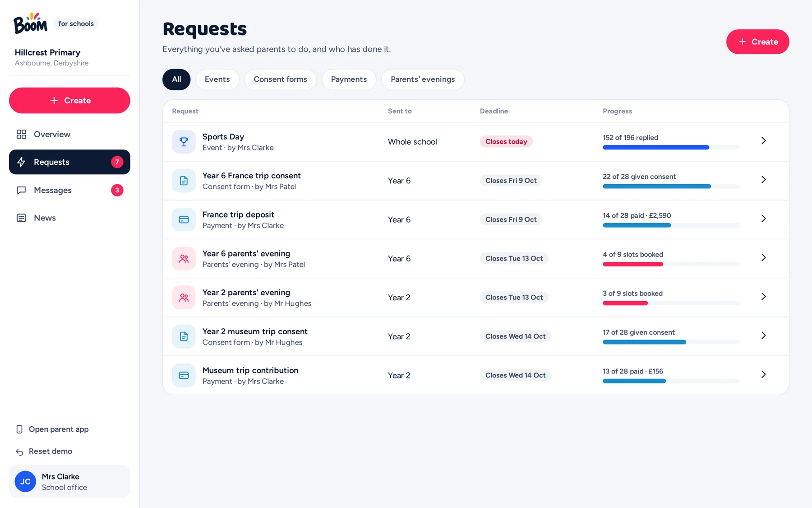Click the phone icon beside Open parent app
The width and height of the screenshot is (812, 508).
coord(19,429)
